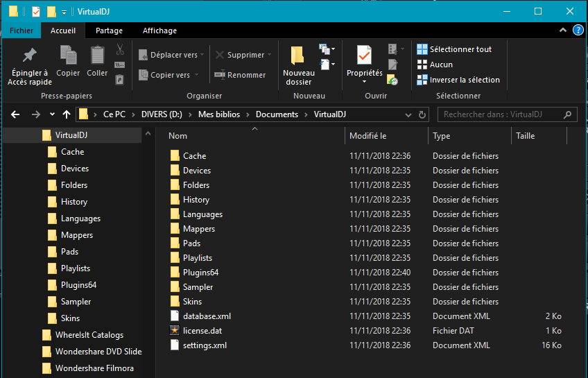This screenshot has height=378, width=588.
Task: Click the navigation pane scroll up arrow
Action: coord(148,133)
